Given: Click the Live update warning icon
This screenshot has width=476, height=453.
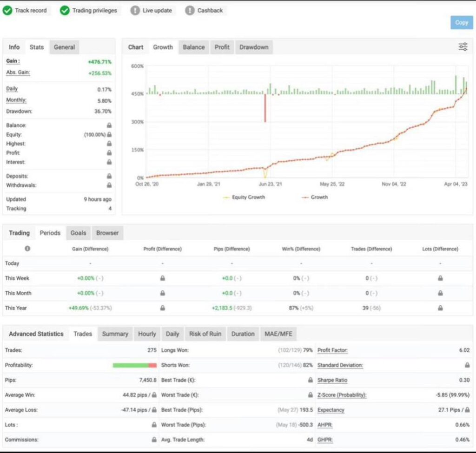Looking at the screenshot, I should pyautogui.click(x=135, y=10).
